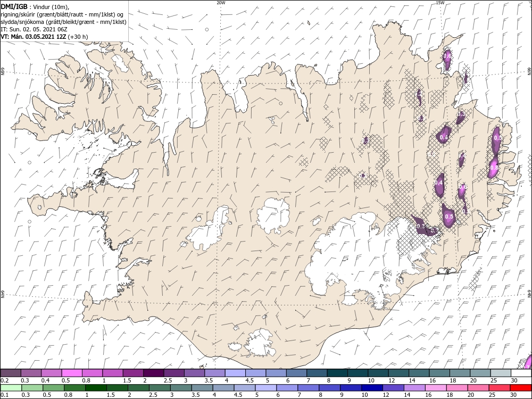Click the dark purple snow-scale swatch labeled 2
The height and width of the screenshot is (399, 532).
tap(153, 373)
